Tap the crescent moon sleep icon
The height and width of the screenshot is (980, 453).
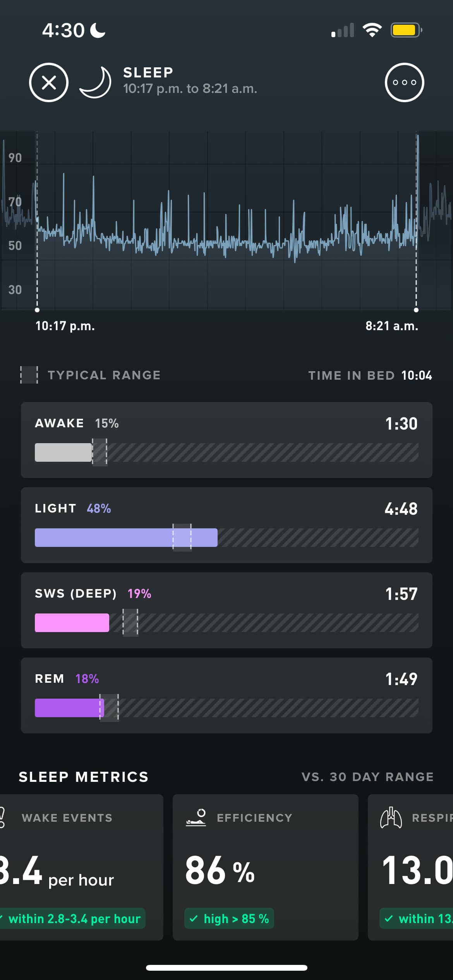(x=96, y=82)
